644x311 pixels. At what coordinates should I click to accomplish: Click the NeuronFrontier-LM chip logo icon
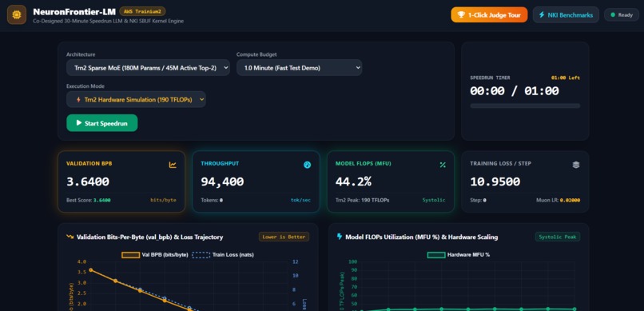pyautogui.click(x=17, y=14)
